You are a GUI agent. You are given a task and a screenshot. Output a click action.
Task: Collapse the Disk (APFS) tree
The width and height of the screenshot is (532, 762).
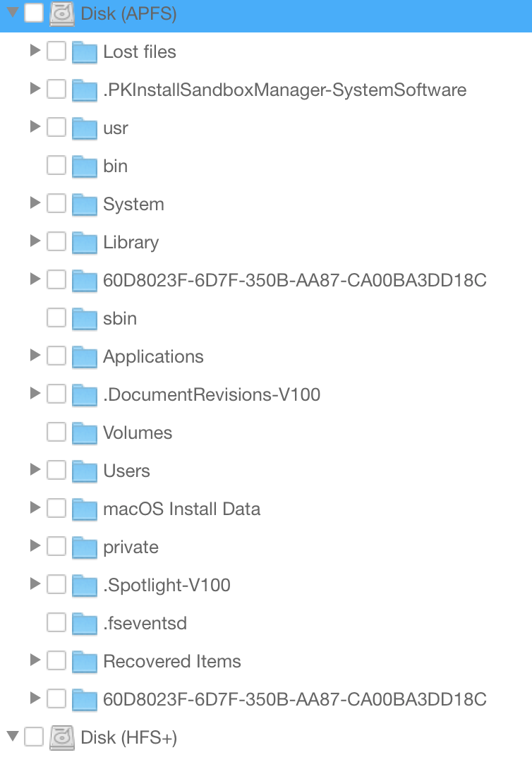coord(12,13)
